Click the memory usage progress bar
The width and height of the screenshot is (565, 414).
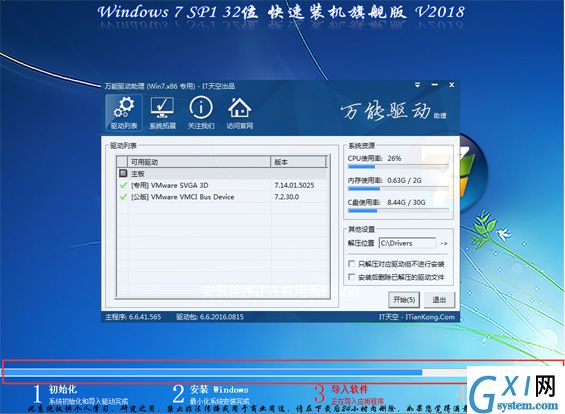pyautogui.click(x=398, y=188)
